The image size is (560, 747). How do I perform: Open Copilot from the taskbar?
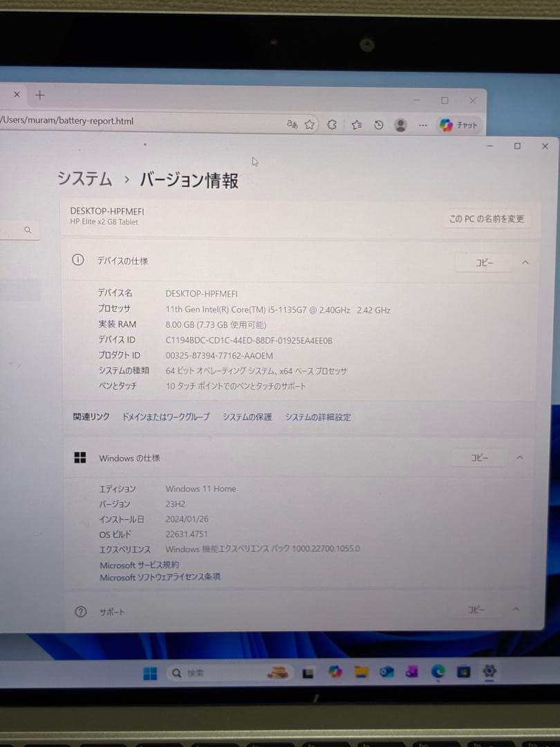pyautogui.click(x=335, y=671)
